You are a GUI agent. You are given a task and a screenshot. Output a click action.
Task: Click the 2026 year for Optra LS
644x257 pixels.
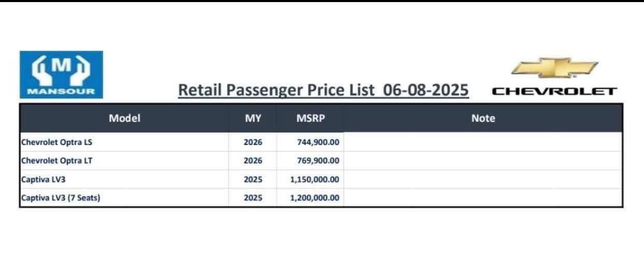tap(253, 142)
